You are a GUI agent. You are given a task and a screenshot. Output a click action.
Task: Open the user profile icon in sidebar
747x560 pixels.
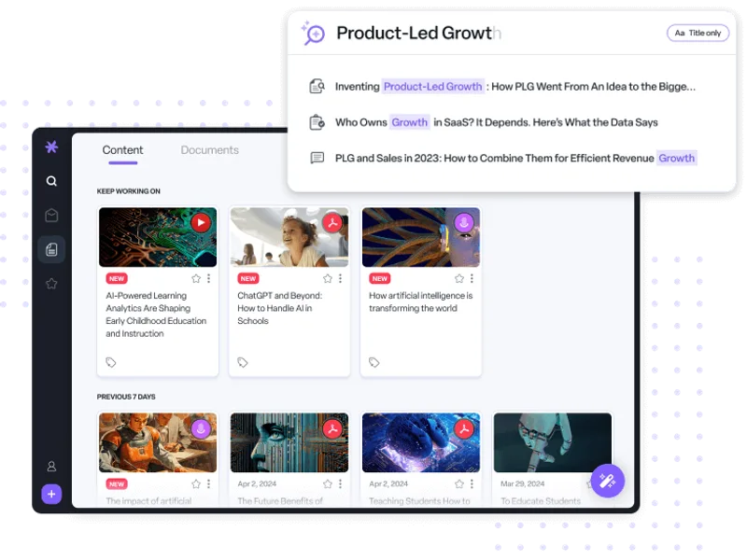click(51, 466)
